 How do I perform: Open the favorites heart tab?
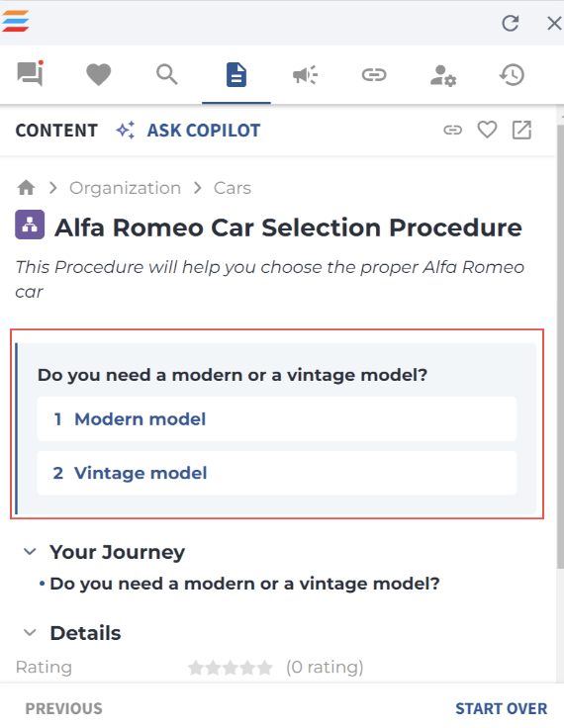(x=99, y=74)
